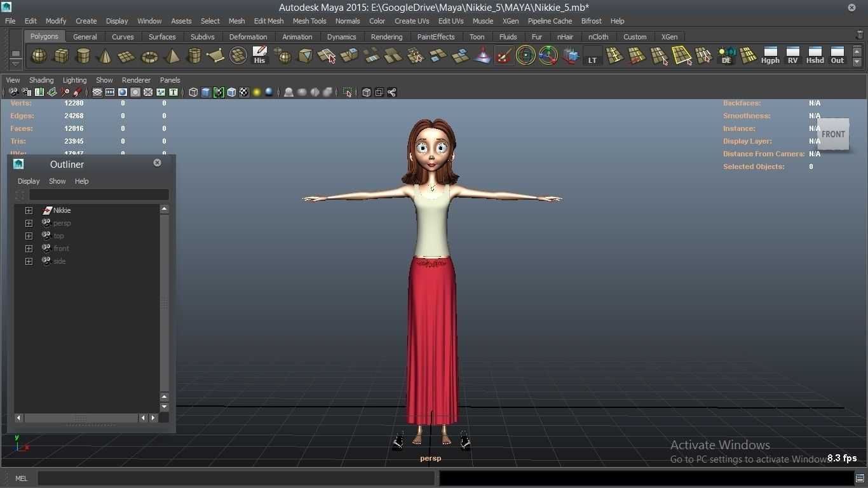868x488 pixels.
Task: Open the shelf menu dropdown arrow at left
Action: click(16, 63)
